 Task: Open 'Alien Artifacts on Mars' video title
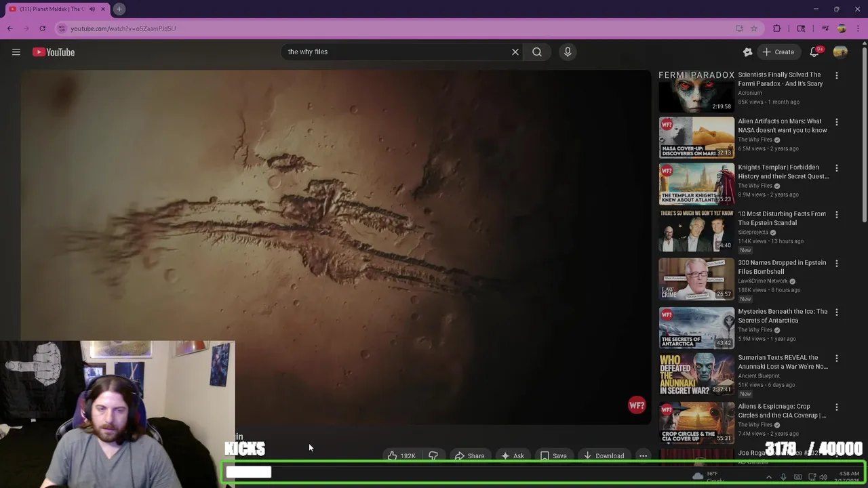(x=783, y=125)
